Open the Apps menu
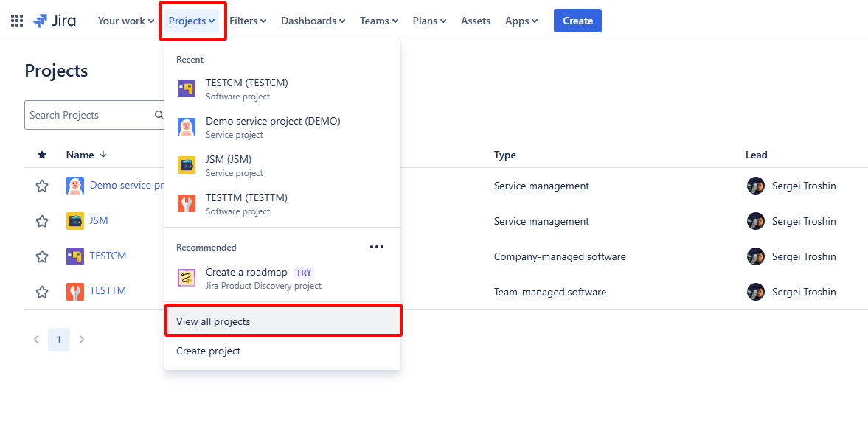Screen dimensions: 868x434 pos(521,21)
